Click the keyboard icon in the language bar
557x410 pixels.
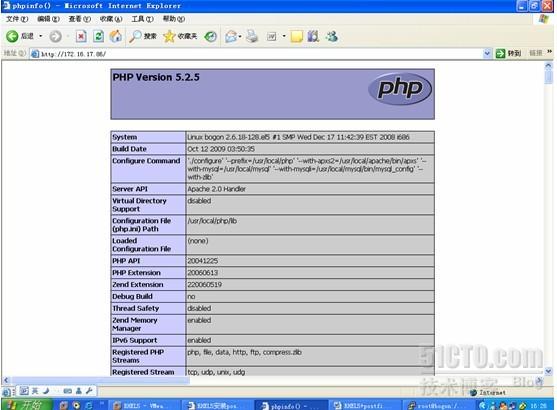point(67,391)
